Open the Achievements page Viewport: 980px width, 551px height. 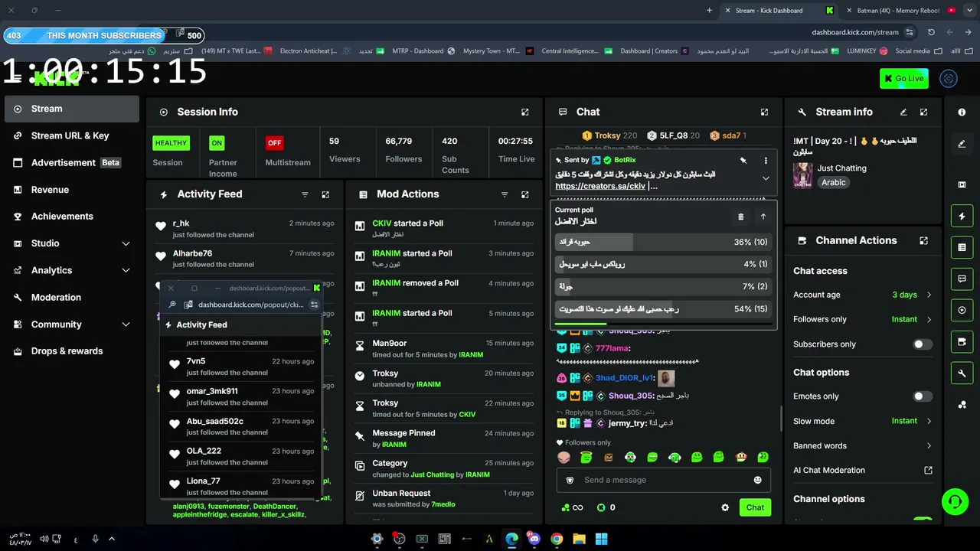click(x=72, y=217)
